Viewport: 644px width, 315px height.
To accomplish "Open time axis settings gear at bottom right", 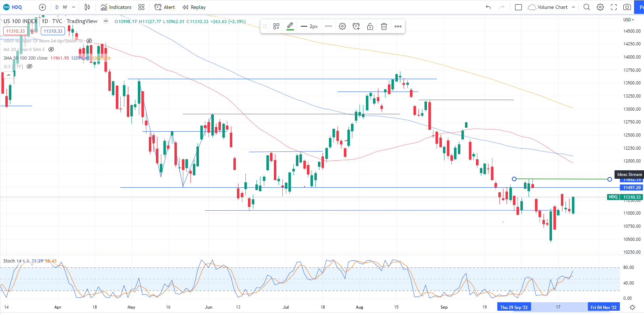I will [632, 307].
